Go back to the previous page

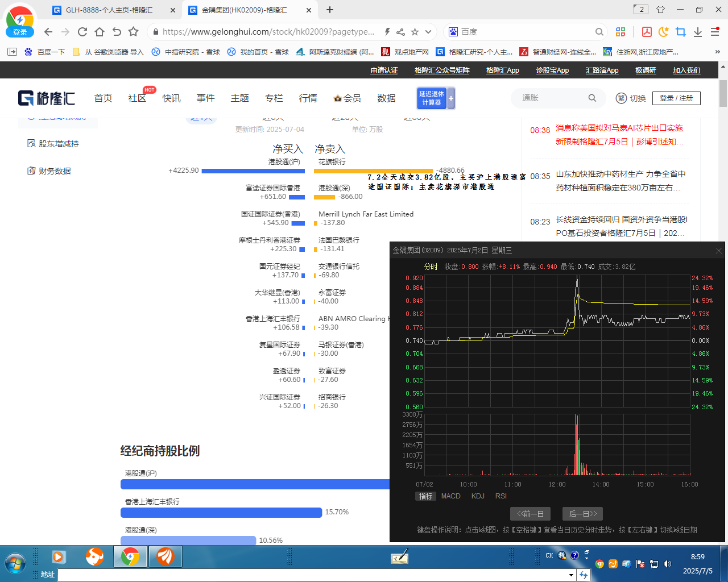[x=48, y=32]
